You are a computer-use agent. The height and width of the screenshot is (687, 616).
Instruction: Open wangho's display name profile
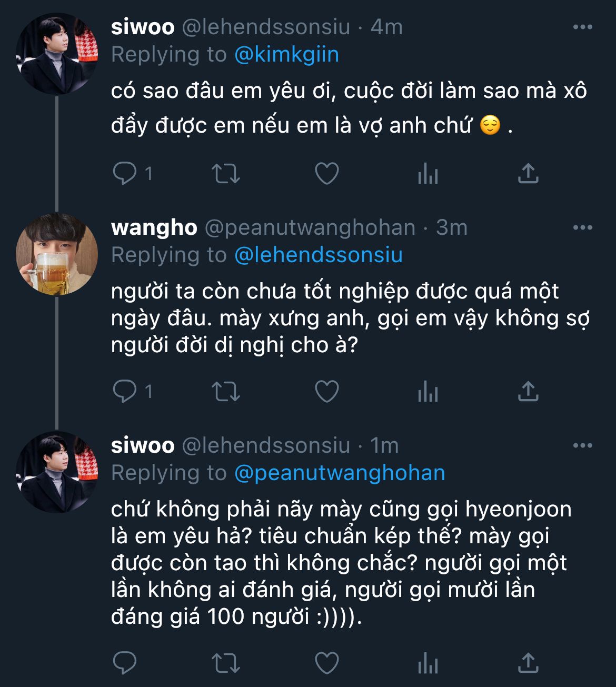click(x=154, y=228)
